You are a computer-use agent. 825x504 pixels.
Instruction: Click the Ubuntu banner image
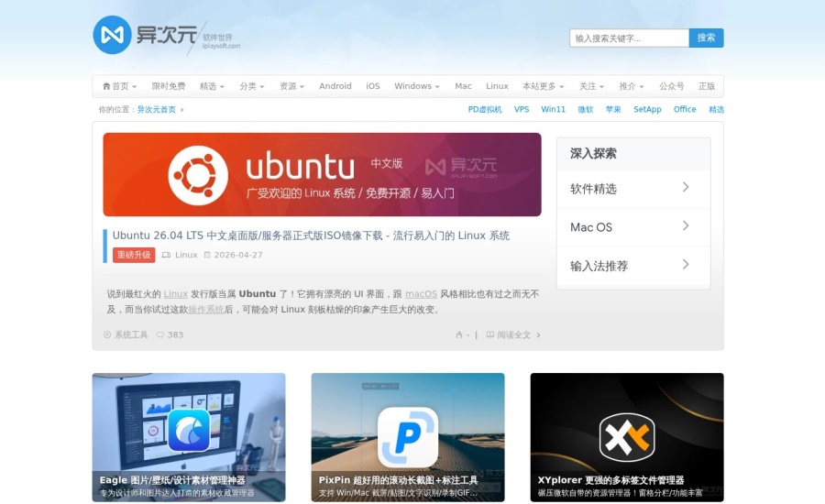coord(322,175)
